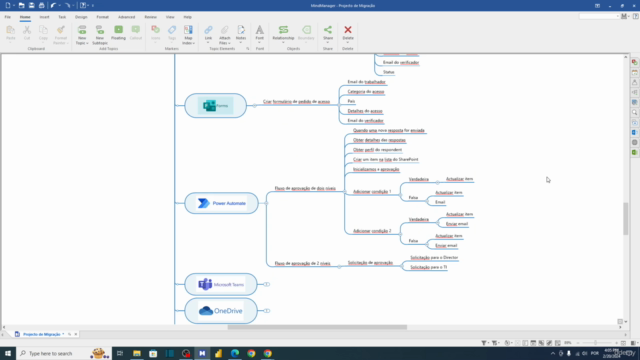Viewport: 640px width, 360px height.
Task: Switch to the Advanced ribbon tab
Action: coord(127,17)
